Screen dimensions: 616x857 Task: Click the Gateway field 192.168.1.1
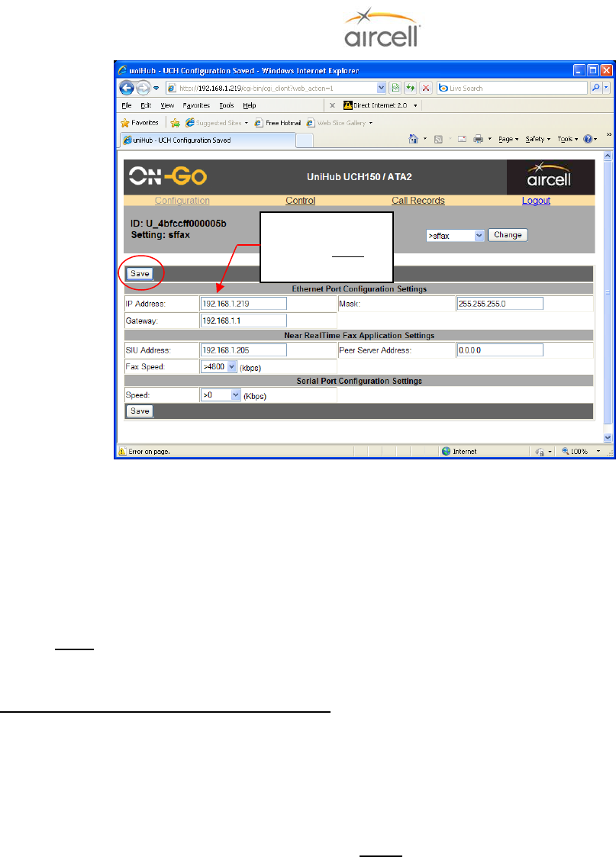pyautogui.click(x=243, y=321)
